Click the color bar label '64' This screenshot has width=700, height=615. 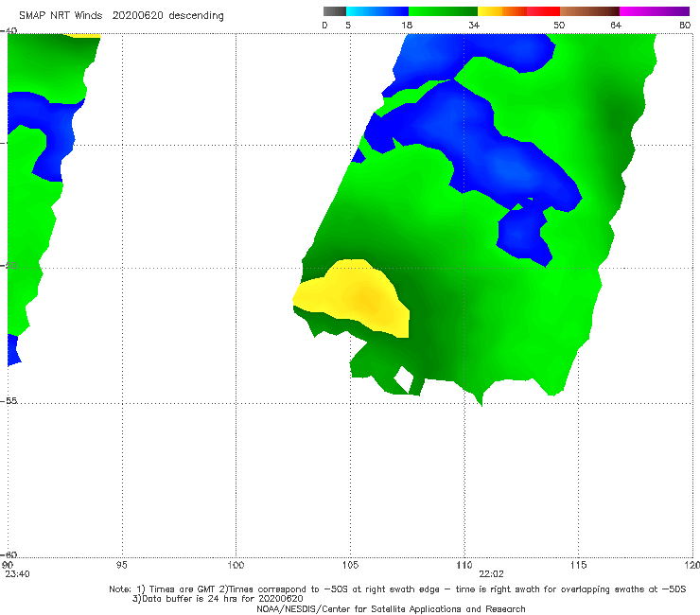pos(616,25)
